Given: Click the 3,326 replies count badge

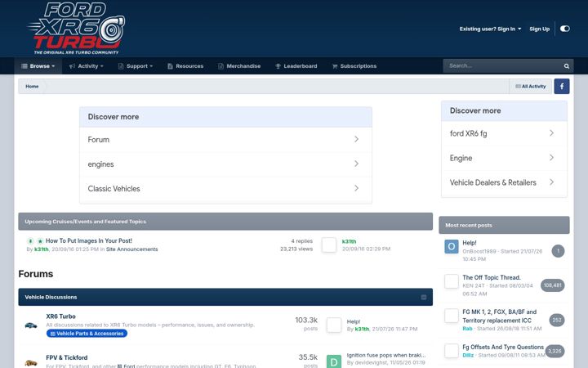Looking at the screenshot, I should [555, 352].
